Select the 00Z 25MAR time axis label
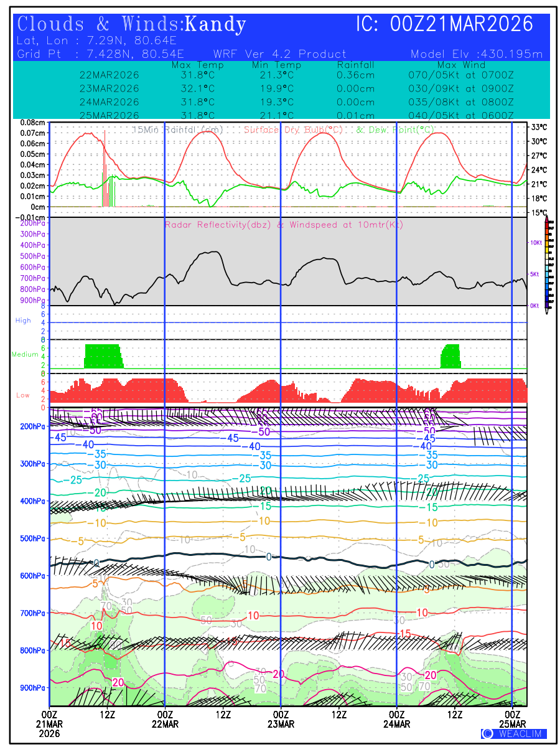The width and height of the screenshot is (560, 747). (512, 719)
